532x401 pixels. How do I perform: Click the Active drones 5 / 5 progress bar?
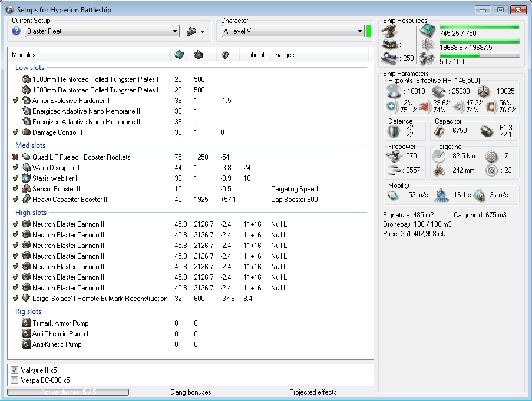click(68, 392)
